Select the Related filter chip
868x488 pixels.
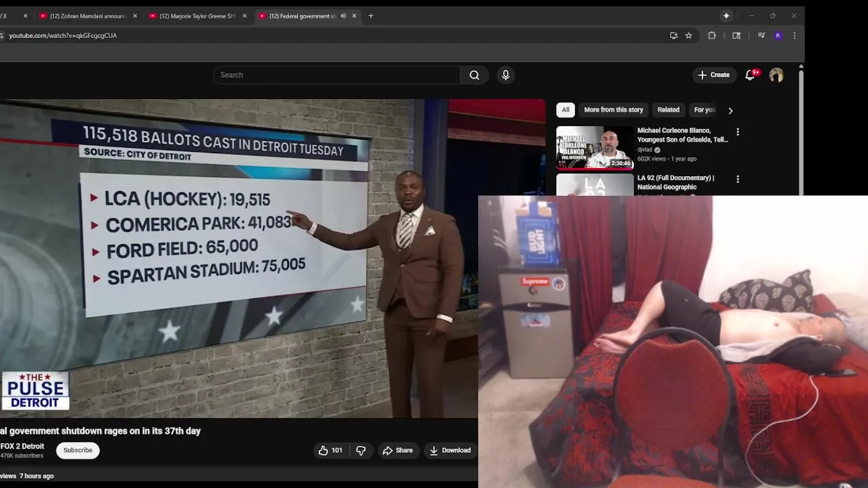pyautogui.click(x=668, y=110)
